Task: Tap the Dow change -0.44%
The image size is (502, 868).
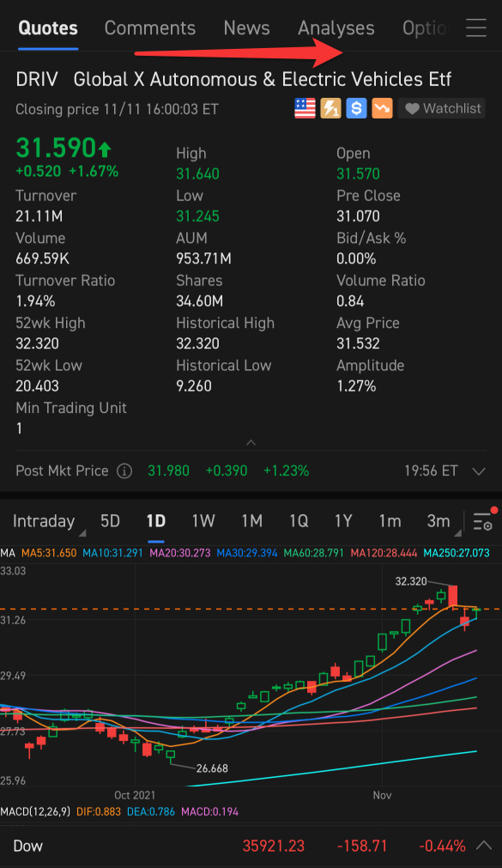Action: tap(442, 846)
